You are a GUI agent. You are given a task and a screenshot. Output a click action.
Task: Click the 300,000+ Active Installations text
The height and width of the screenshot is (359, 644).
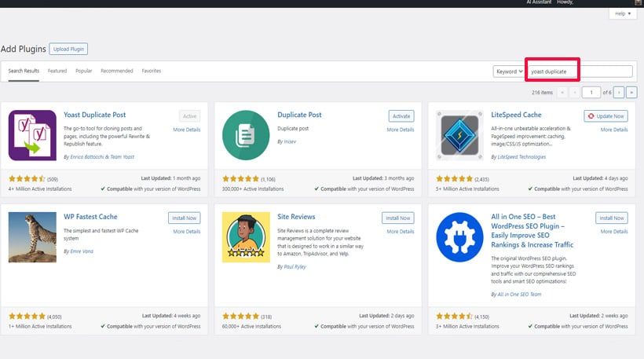click(253, 189)
